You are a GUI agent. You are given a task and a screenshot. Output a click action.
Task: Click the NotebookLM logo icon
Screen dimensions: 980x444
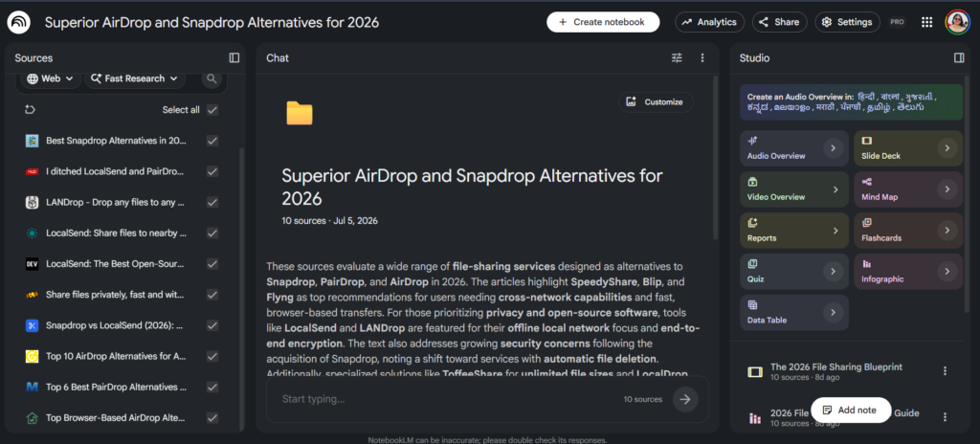coord(20,22)
